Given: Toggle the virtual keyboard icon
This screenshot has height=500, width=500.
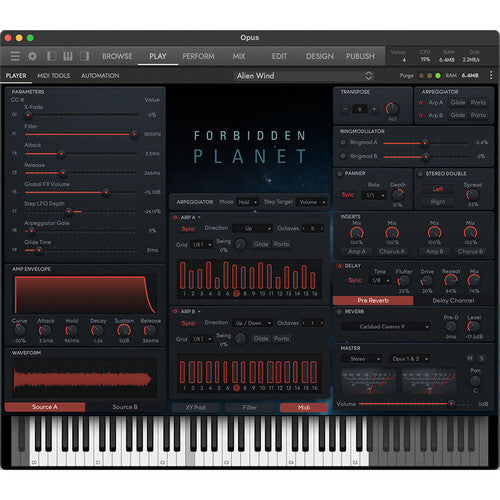Looking at the screenshot, I should (68, 56).
